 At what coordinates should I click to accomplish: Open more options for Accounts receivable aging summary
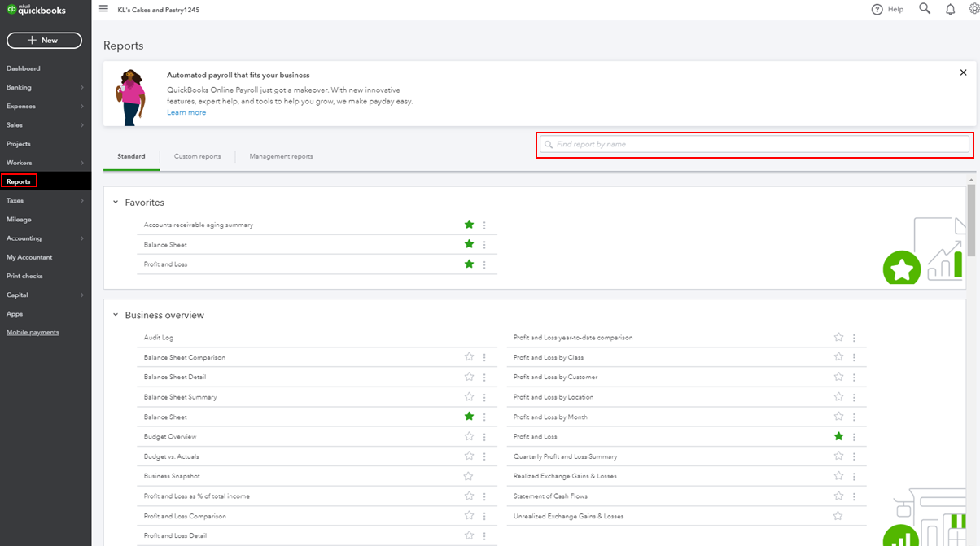pos(484,225)
